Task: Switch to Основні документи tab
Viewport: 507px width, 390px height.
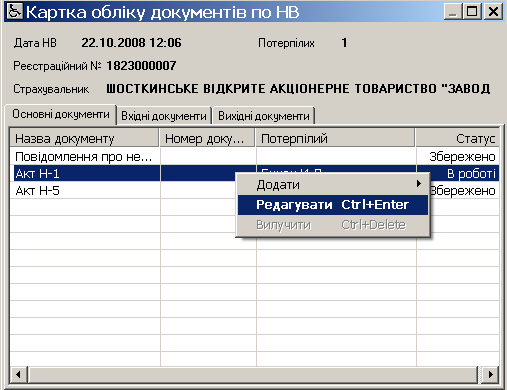Action: (x=61, y=115)
